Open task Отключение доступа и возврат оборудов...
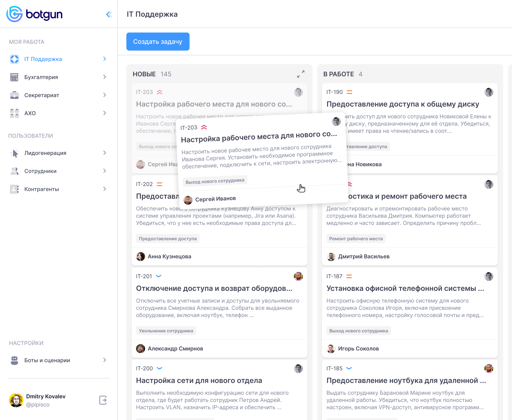The image size is (512, 420). (214, 288)
